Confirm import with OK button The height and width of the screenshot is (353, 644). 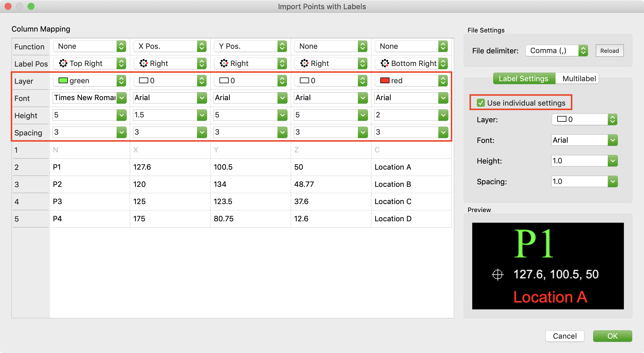point(612,336)
